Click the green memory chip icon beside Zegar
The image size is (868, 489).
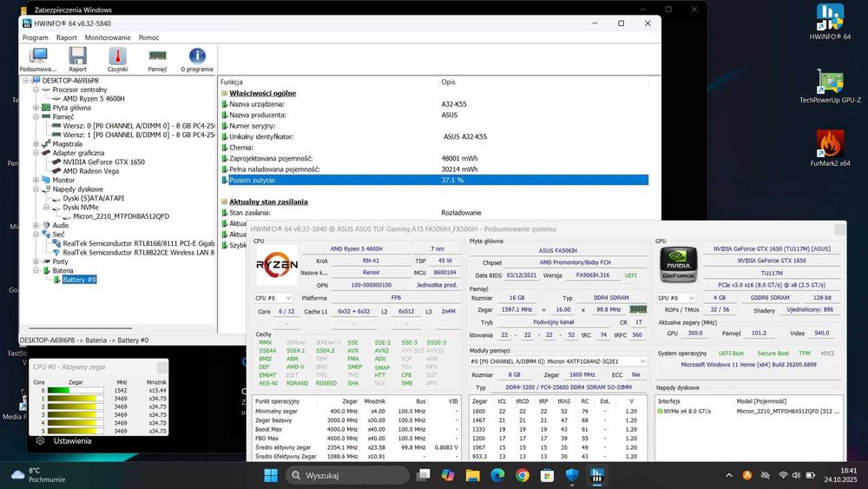pyautogui.click(x=638, y=309)
